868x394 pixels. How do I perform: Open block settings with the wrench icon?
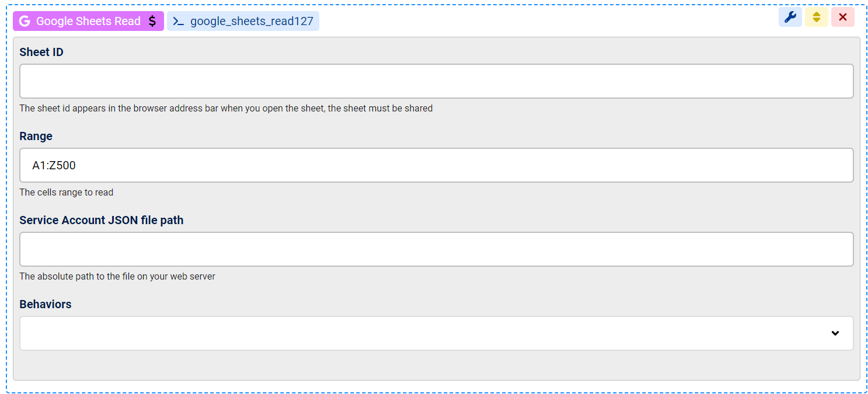click(x=790, y=17)
